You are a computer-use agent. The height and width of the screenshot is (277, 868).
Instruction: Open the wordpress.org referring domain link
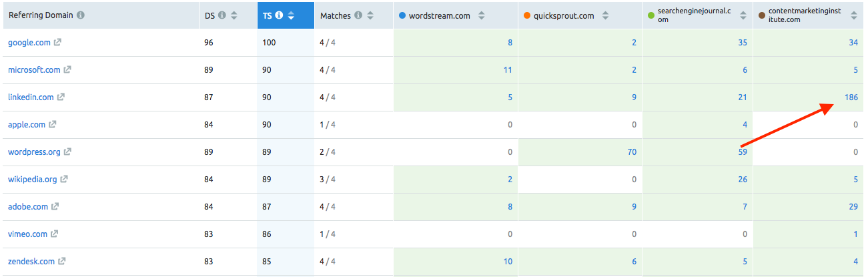34,152
